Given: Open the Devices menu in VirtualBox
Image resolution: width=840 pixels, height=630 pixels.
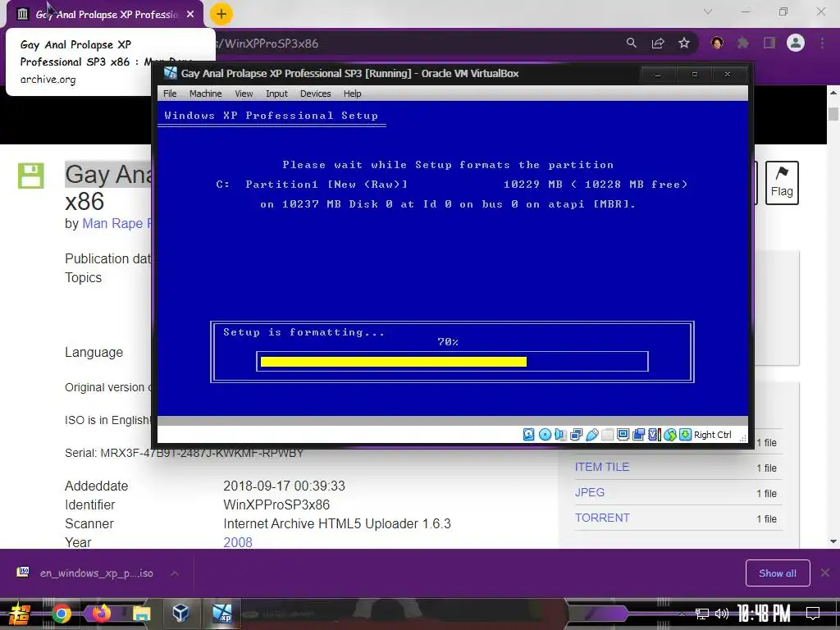Looking at the screenshot, I should (x=316, y=94).
